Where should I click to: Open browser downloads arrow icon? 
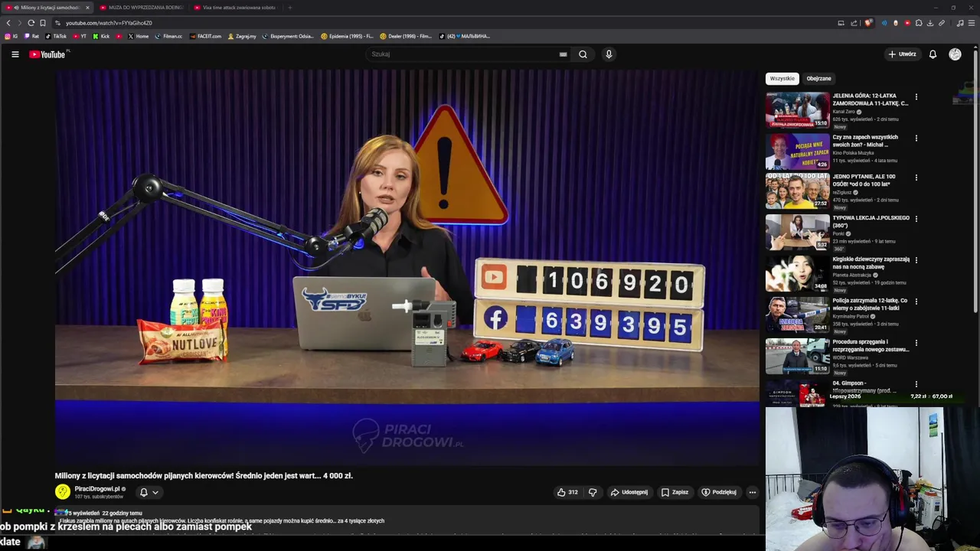pos(930,23)
